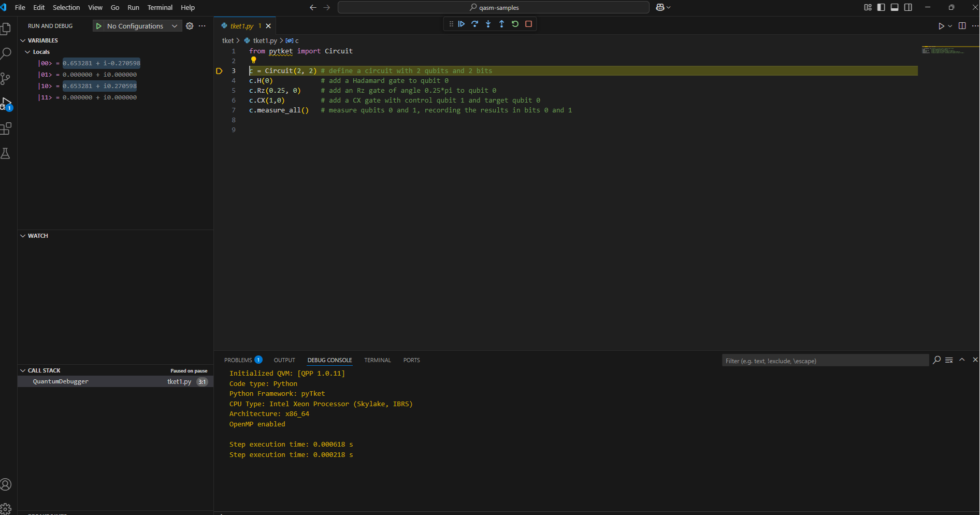Focus the debug console filter field
980x515 pixels.
pos(825,361)
